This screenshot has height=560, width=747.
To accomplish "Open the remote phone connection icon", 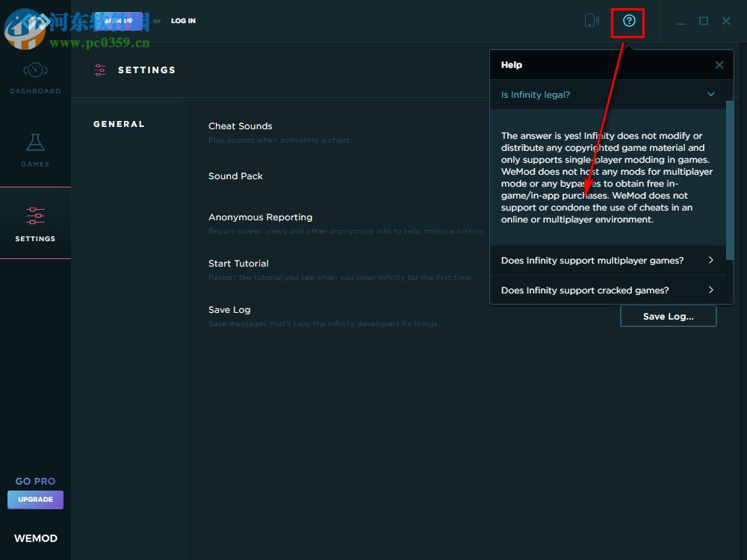I will [x=592, y=20].
